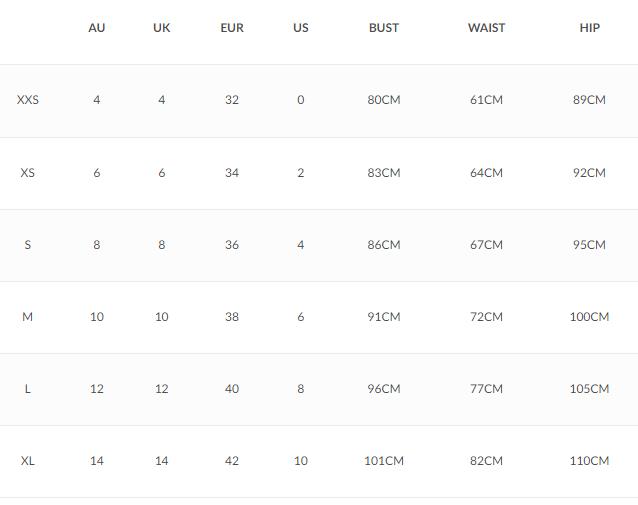
Task: Select the S size row label
Action: (28, 245)
